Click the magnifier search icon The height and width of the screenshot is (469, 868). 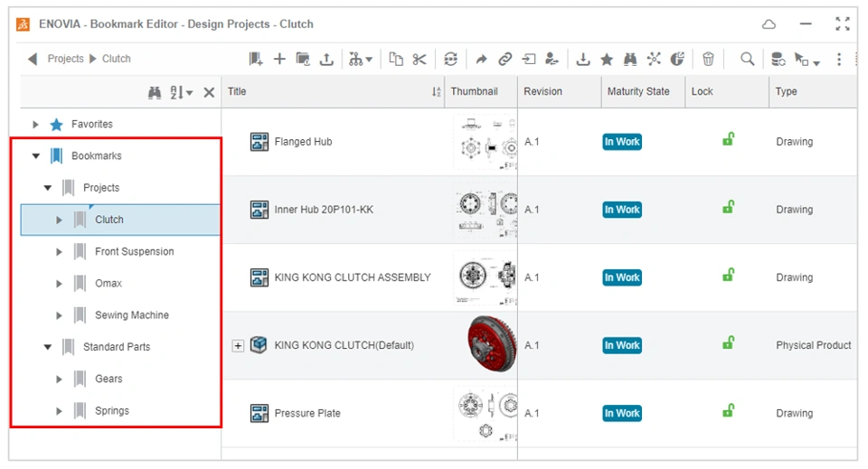coord(748,59)
